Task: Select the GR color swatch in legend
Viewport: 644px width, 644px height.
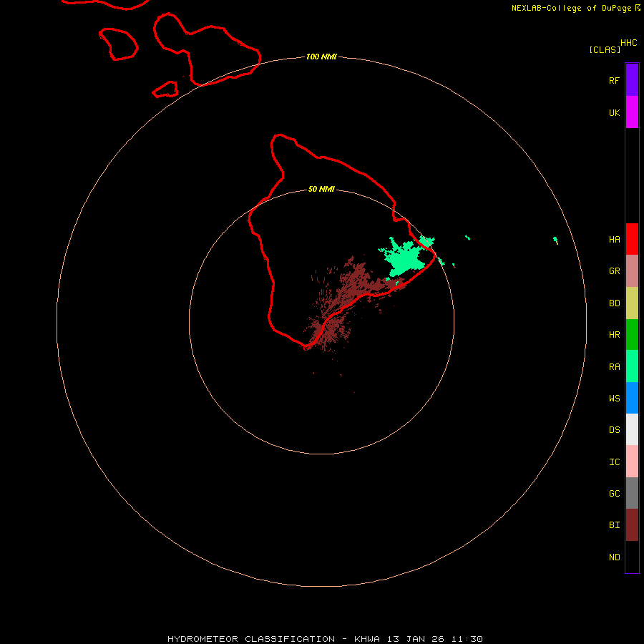Action: (632, 271)
